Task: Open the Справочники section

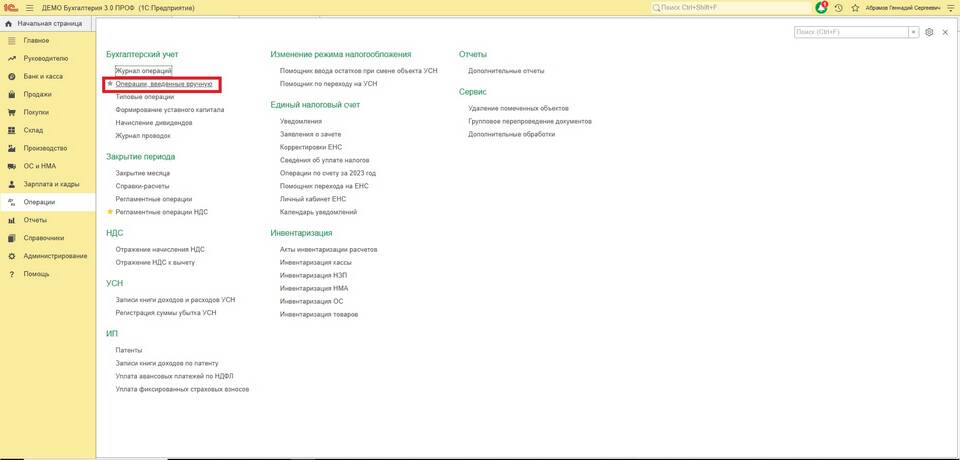Action: click(x=43, y=238)
